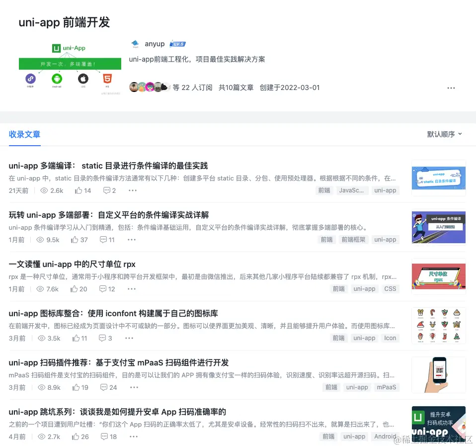Screen dimensions: 476x448
Task: Click the views eye icon showing 8.9k
Action: (x=42, y=387)
